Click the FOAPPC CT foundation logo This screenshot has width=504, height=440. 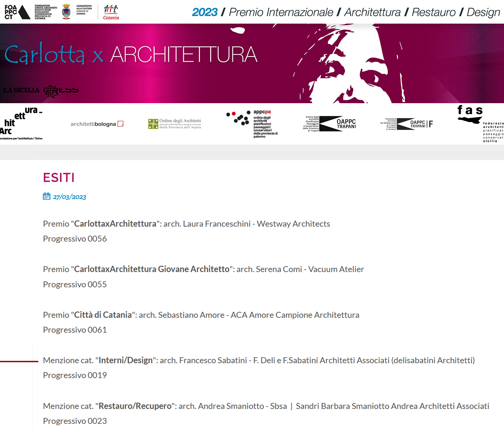[x=31, y=12]
